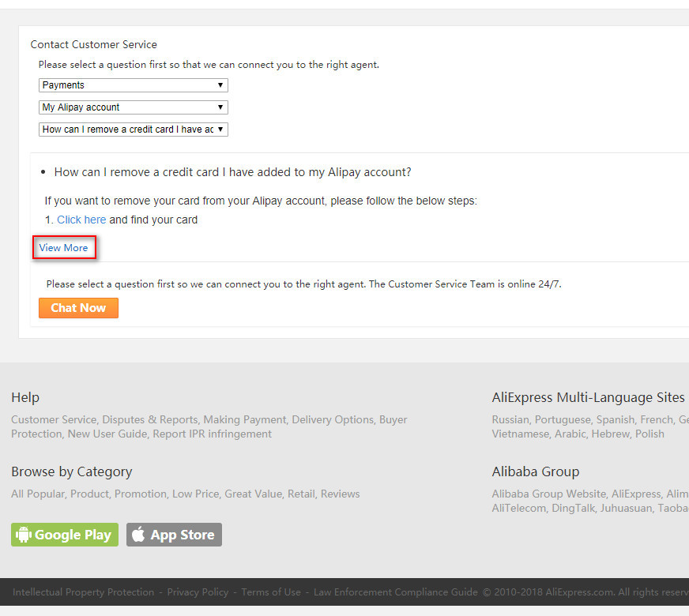Open the Payments category dropdown
Viewport: 689px width, 616px height.
tap(133, 85)
